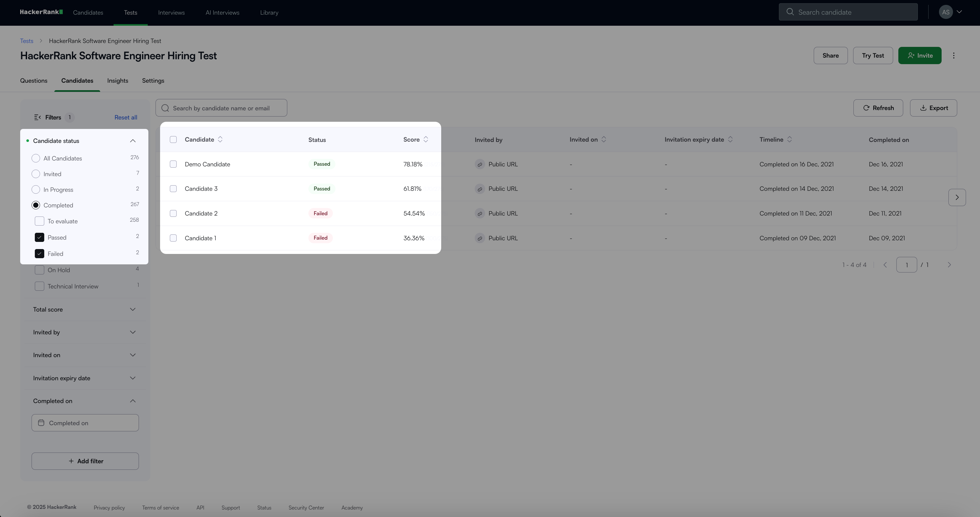The width and height of the screenshot is (980, 517).
Task: Click the Reset all link
Action: 126,117
